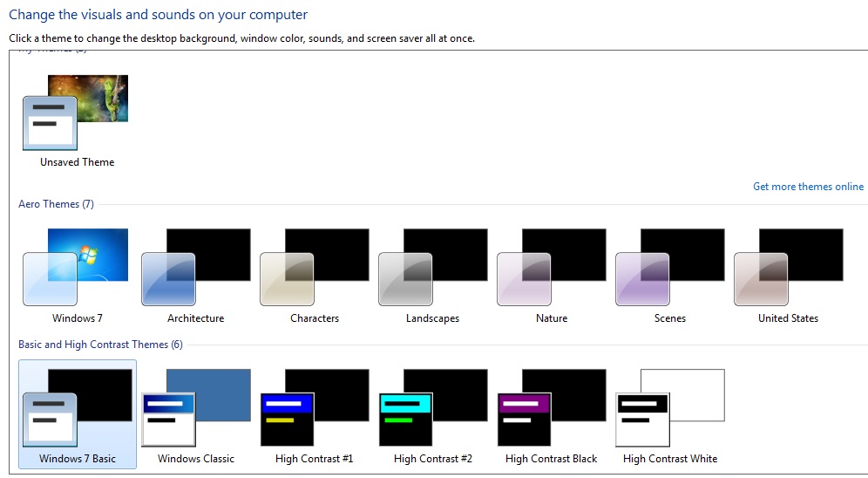Select the Characters theme icon
The width and height of the screenshot is (868, 478).
pos(315,267)
